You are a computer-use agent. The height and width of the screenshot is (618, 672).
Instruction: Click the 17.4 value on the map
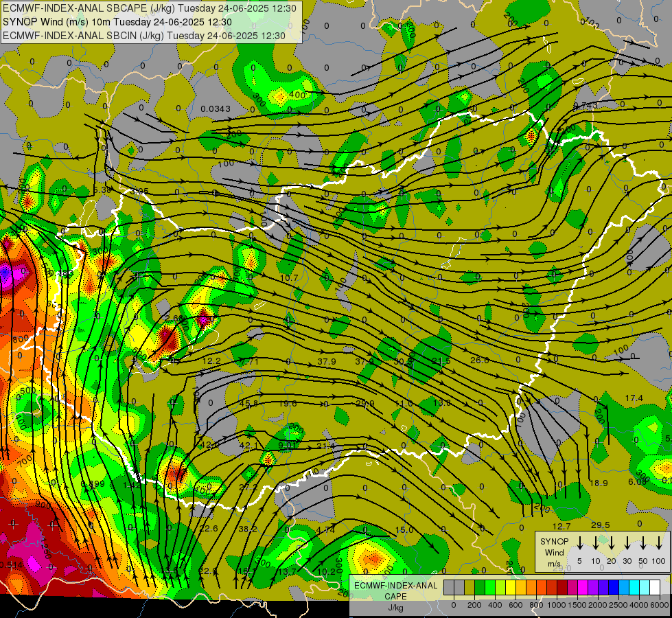[x=634, y=398]
